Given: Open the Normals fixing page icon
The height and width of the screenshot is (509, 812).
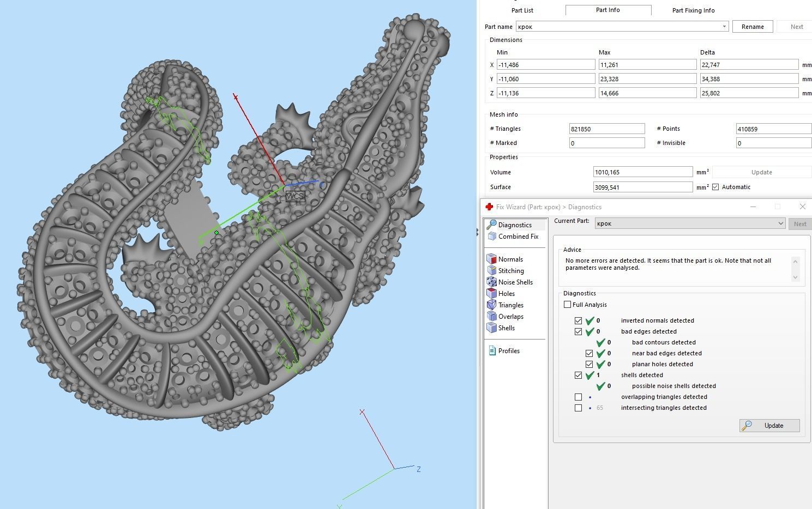Looking at the screenshot, I should (x=492, y=259).
